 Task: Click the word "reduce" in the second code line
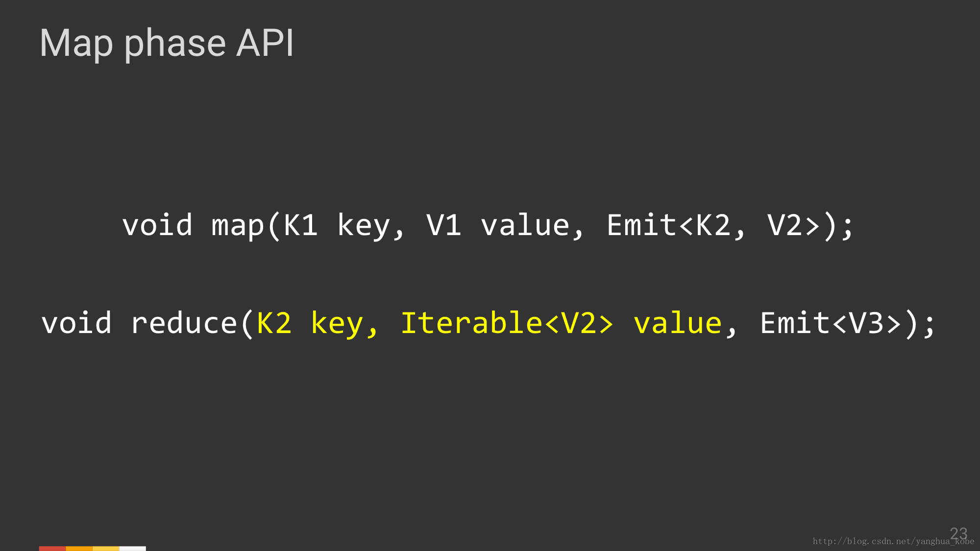click(184, 324)
